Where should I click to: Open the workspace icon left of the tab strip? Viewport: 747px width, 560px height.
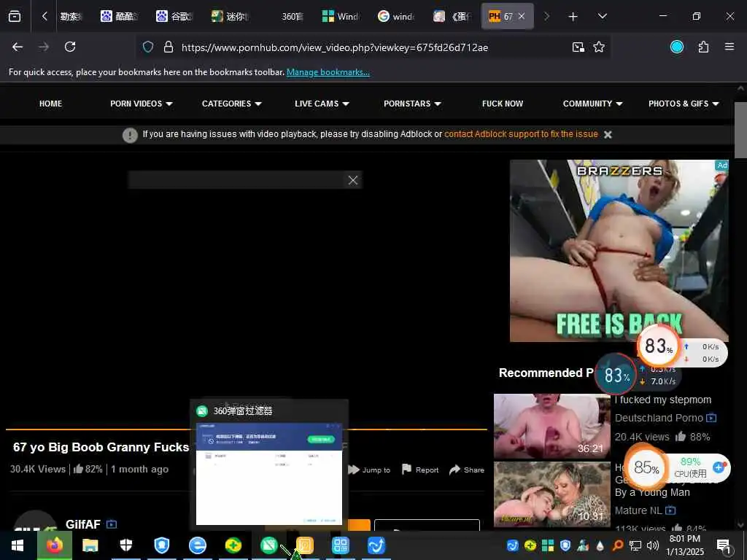15,17
